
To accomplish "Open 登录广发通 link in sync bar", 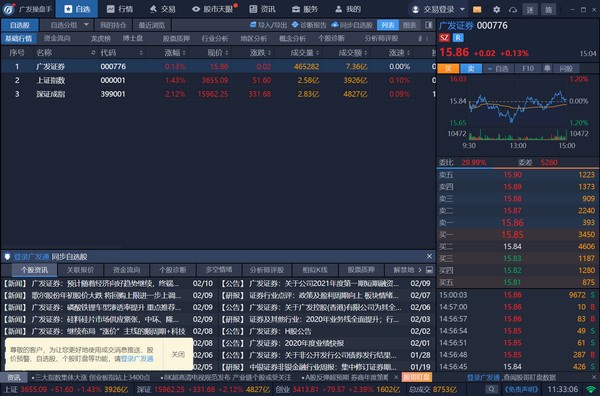I will (x=31, y=257).
